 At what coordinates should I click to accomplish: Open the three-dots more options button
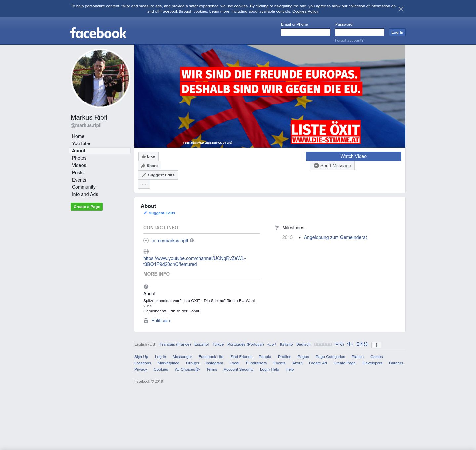click(x=144, y=184)
